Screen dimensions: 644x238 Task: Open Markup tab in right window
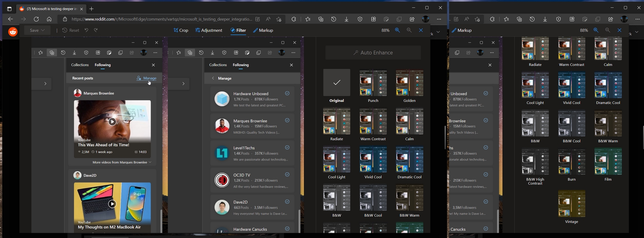462,30
